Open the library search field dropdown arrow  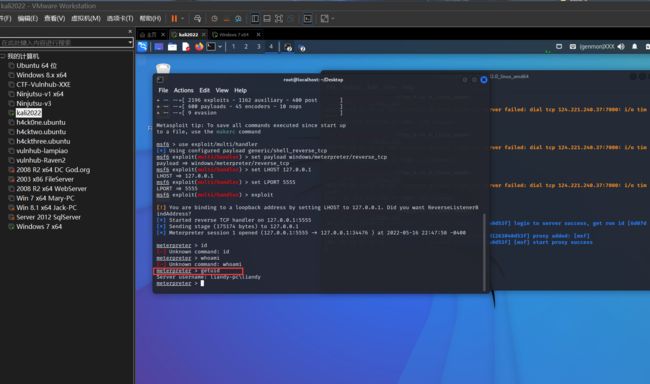(130, 42)
